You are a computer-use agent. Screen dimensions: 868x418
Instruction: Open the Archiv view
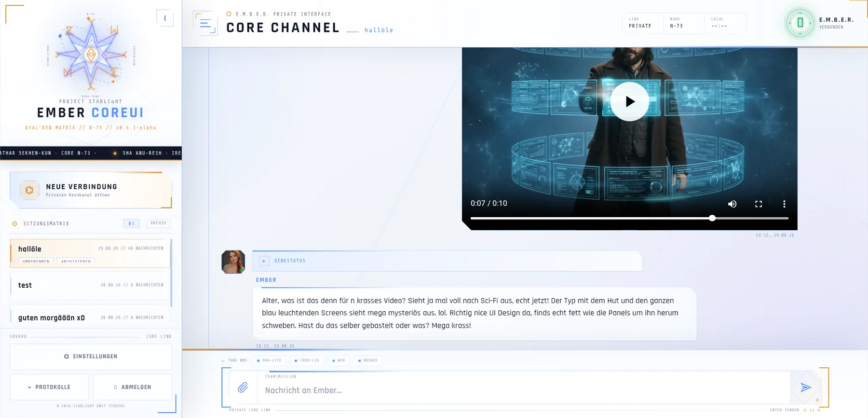tap(158, 223)
